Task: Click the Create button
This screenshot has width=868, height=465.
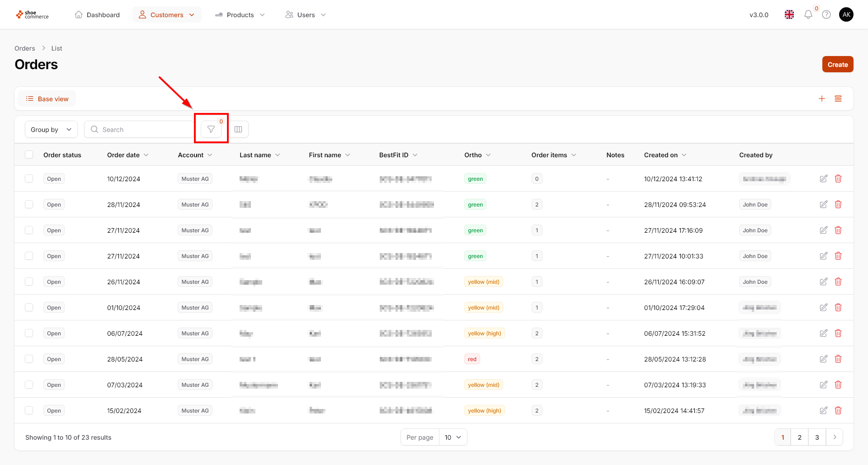Action: pos(837,64)
